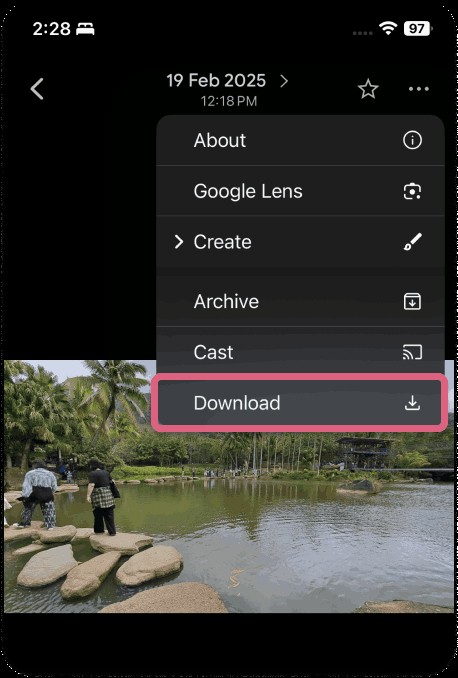Choose Google Lens from the menu
The image size is (458, 678).
300,191
